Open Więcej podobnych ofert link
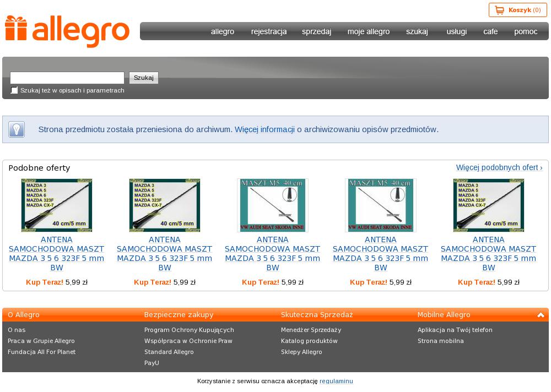Viewport: 551px width, 392px height. point(499,167)
